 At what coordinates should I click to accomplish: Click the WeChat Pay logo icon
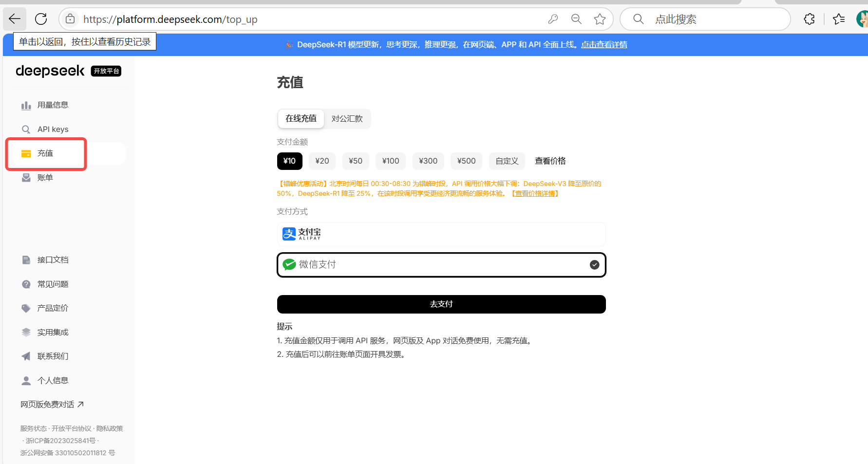click(289, 264)
